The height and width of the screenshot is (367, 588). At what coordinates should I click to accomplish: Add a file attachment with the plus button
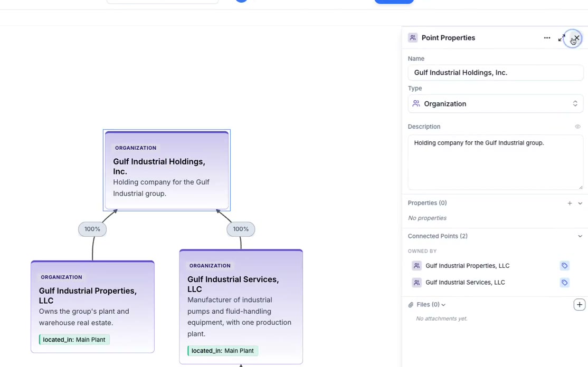click(x=580, y=305)
